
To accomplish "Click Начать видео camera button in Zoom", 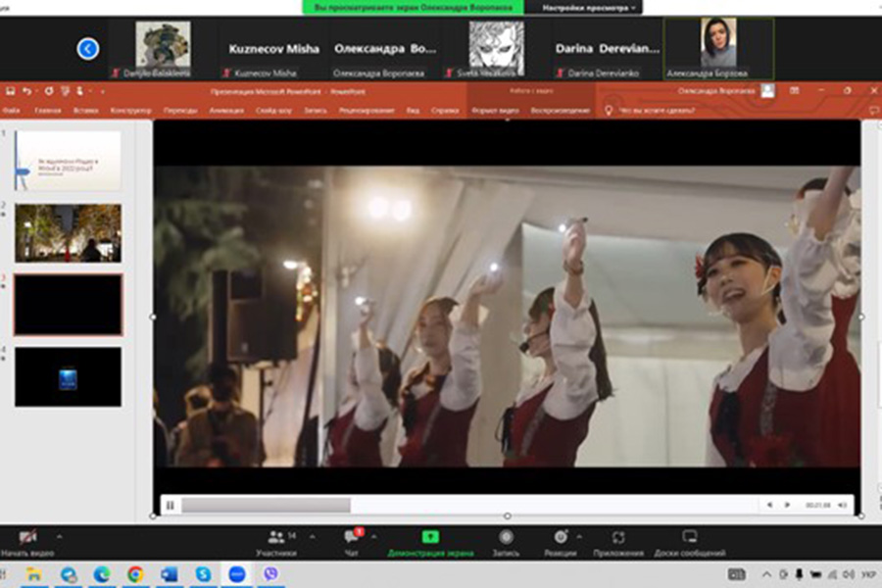I will click(x=27, y=542).
